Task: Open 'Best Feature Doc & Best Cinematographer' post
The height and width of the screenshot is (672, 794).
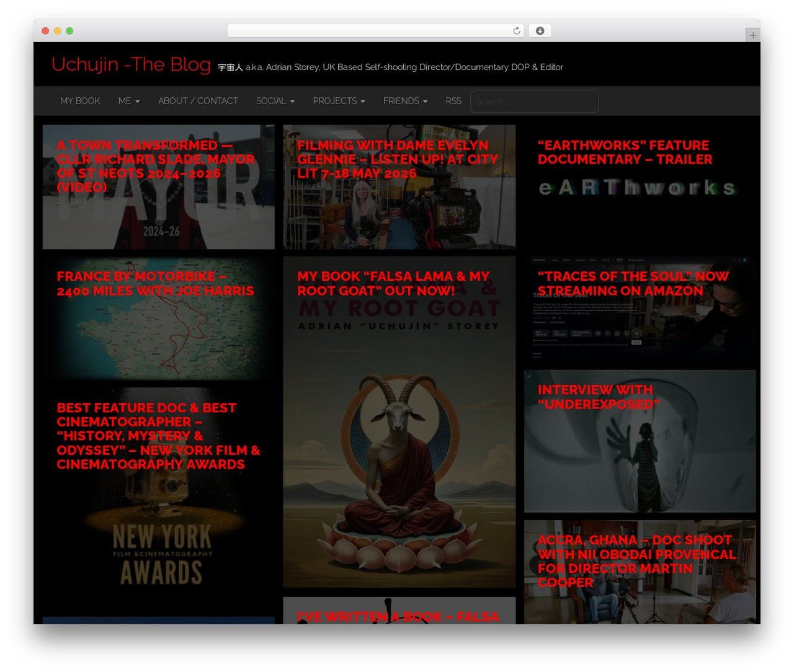Action: pyautogui.click(x=158, y=436)
